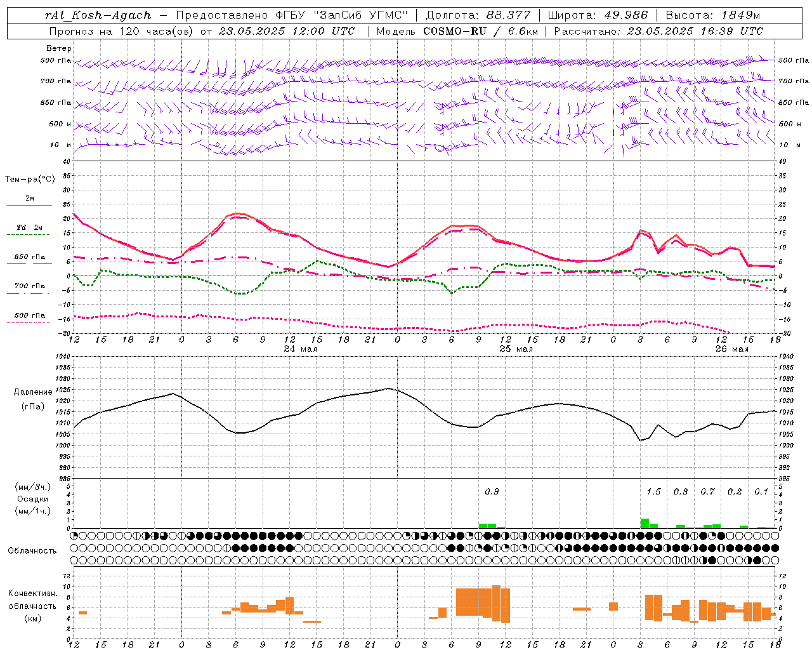Click the 'Высота: 1849м' header value

click(x=713, y=15)
